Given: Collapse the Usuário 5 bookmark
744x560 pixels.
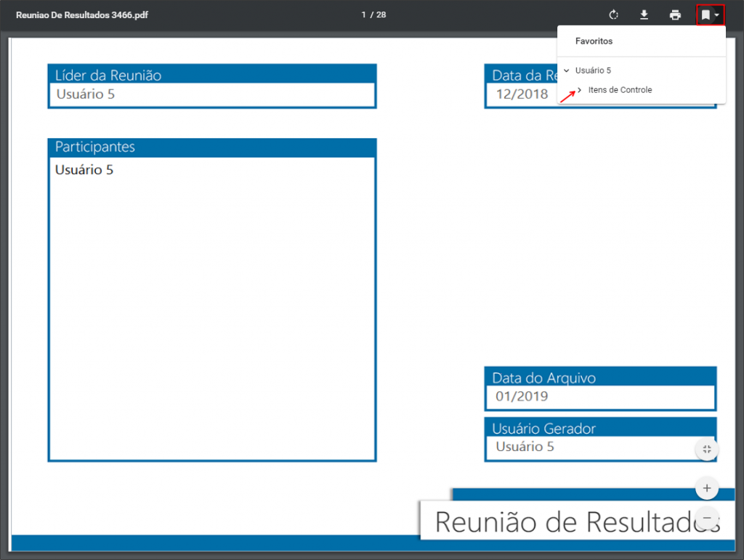Looking at the screenshot, I should pos(567,70).
